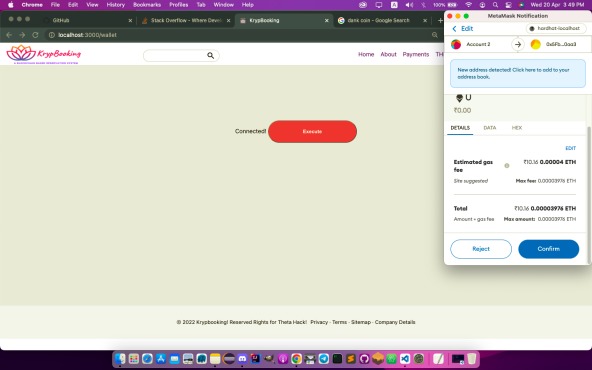The width and height of the screenshot is (592, 370).
Task: Open Safari from the Dock
Action: (x=147, y=358)
